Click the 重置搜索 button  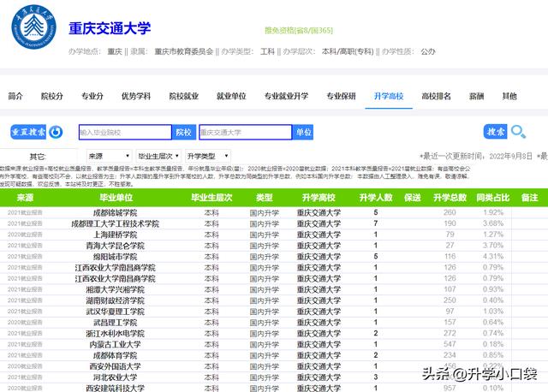click(x=28, y=132)
